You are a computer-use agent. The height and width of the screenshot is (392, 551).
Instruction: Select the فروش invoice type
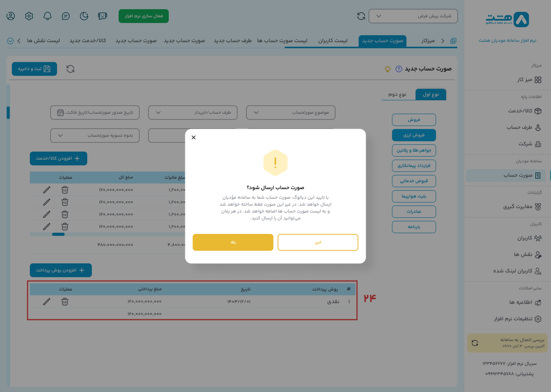[414, 120]
